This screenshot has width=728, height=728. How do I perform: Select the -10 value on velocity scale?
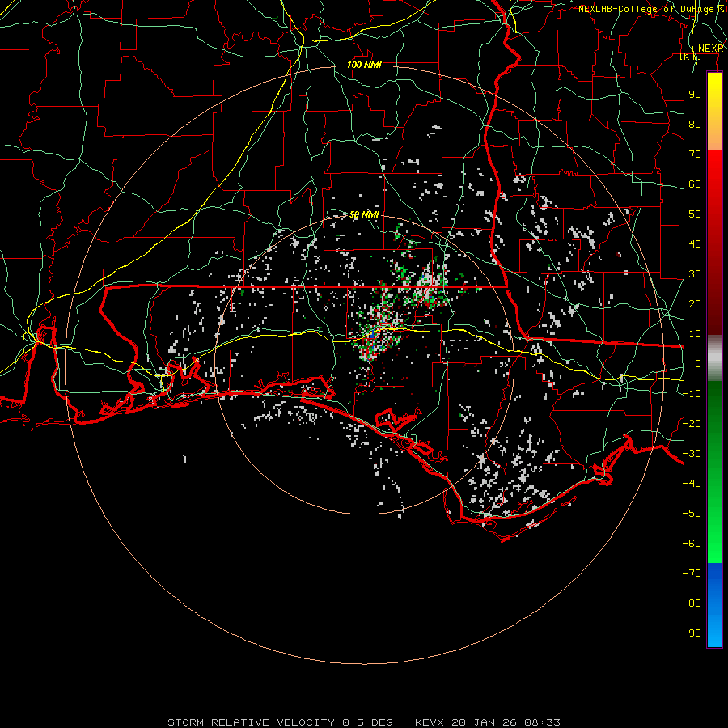tap(692, 394)
